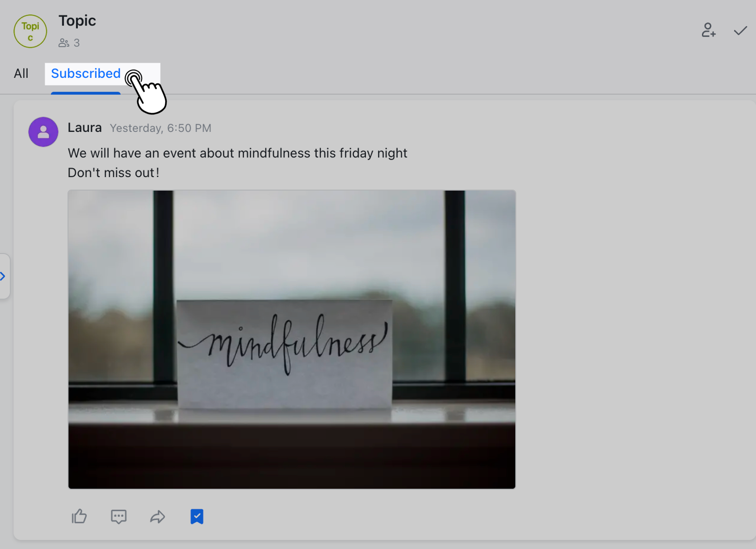
Task: Like Laura's post with the thumbs-up icon
Action: (79, 517)
